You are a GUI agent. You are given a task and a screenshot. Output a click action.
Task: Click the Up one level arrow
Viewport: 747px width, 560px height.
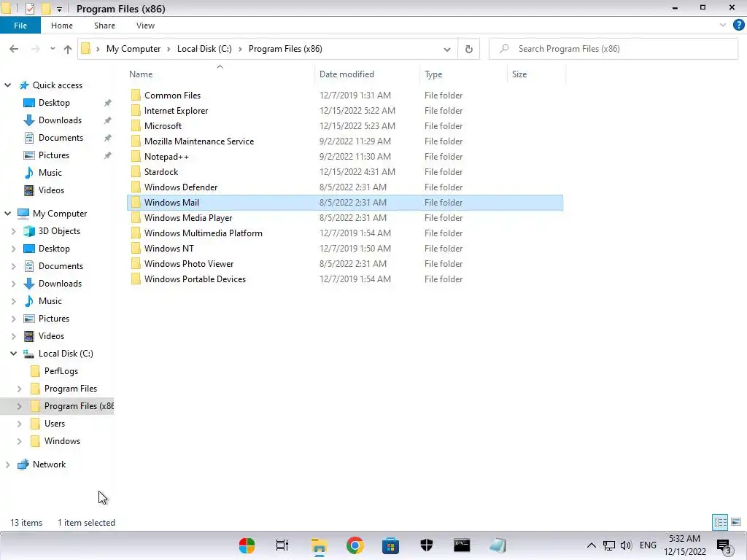coord(68,49)
